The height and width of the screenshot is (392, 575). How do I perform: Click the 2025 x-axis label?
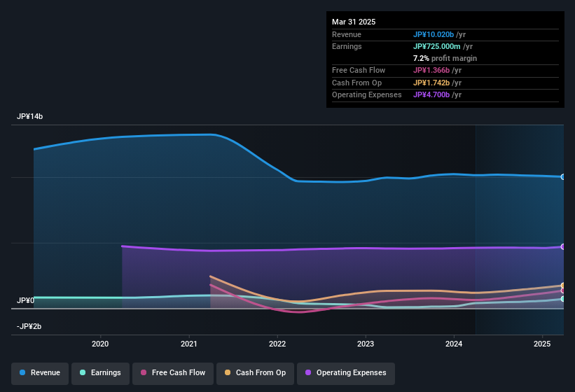[x=542, y=344]
